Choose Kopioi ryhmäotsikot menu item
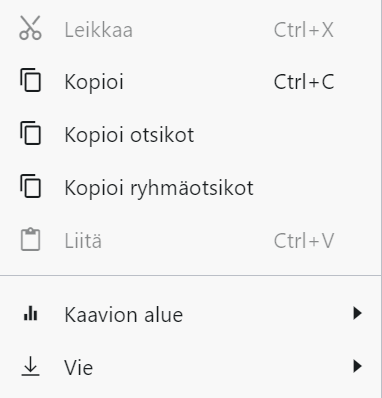Screen dimensions: 382x398 point(190,187)
